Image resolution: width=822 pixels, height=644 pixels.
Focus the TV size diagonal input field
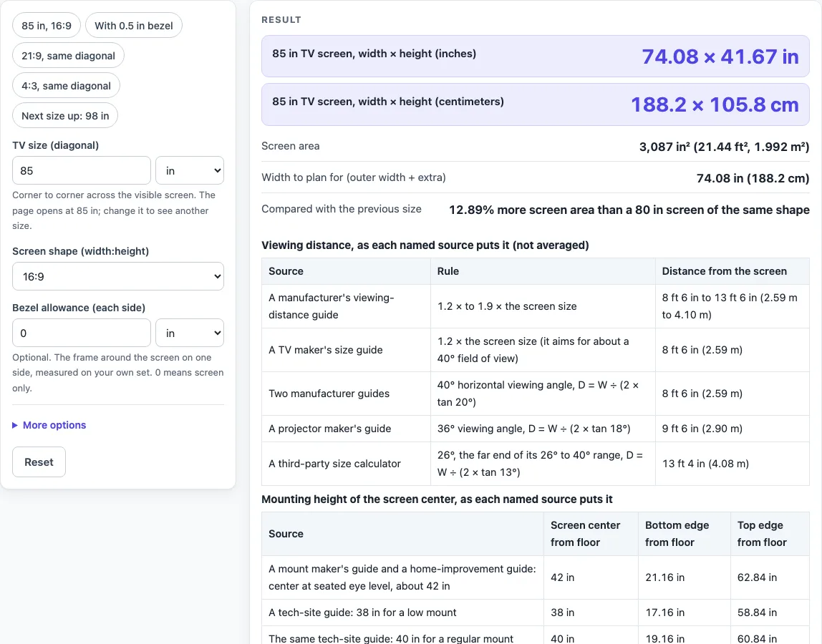81,170
